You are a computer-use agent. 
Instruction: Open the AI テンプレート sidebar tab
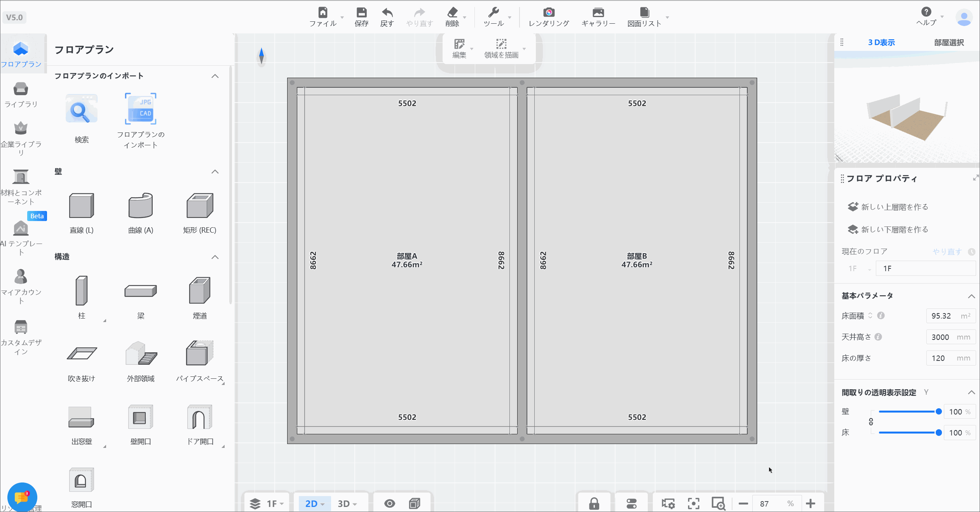pyautogui.click(x=21, y=237)
